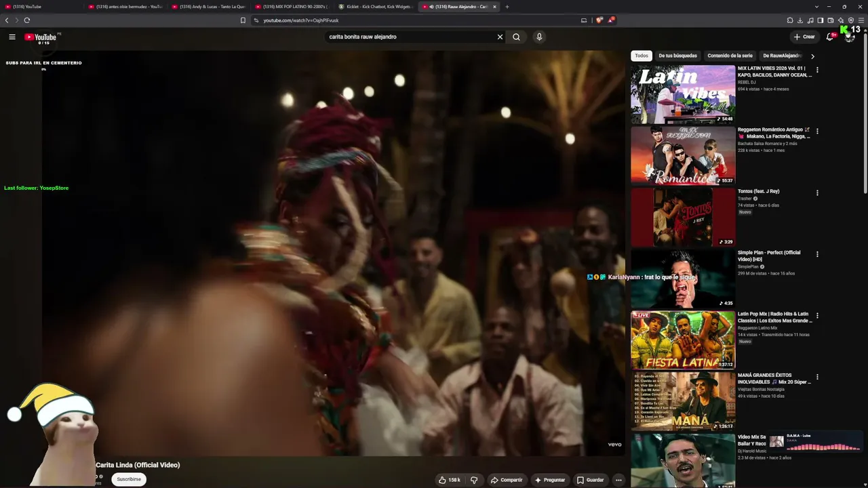868x488 pixels.
Task: Open options for Tontos (feat. J Rey)
Action: tap(817, 192)
